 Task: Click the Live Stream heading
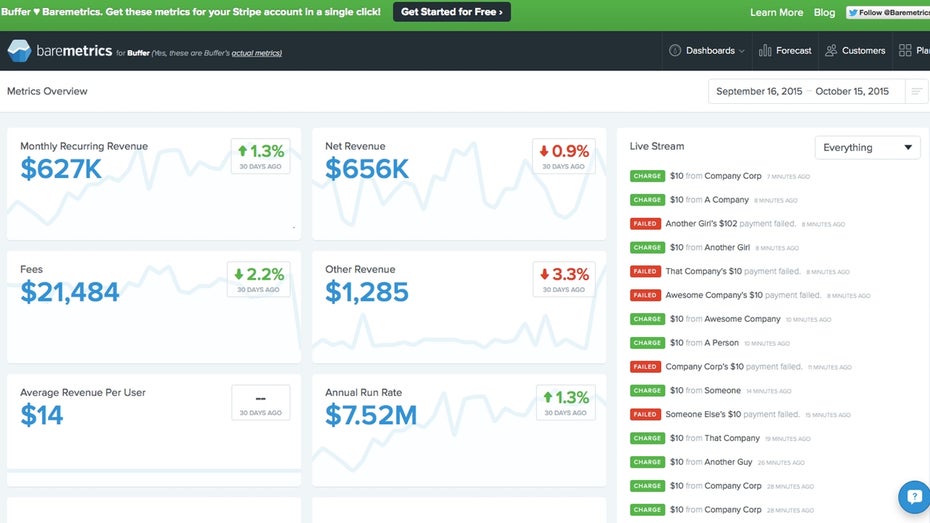coord(657,146)
